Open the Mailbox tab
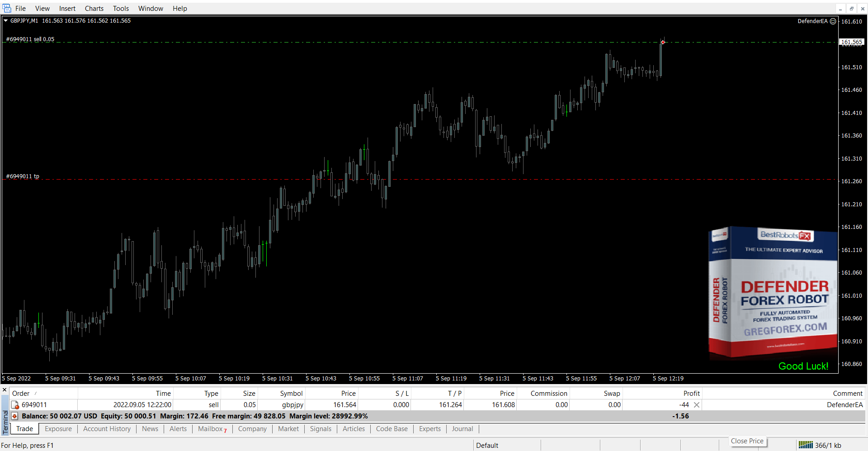This screenshot has width=868, height=451. 210,429
